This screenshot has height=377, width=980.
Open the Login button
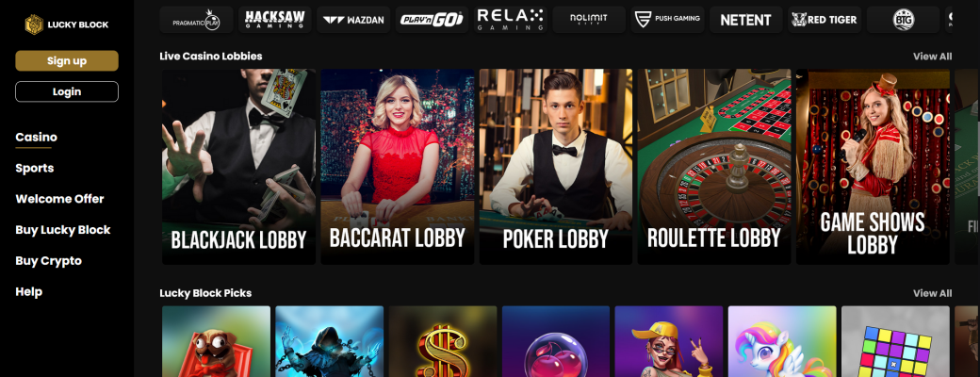67,91
